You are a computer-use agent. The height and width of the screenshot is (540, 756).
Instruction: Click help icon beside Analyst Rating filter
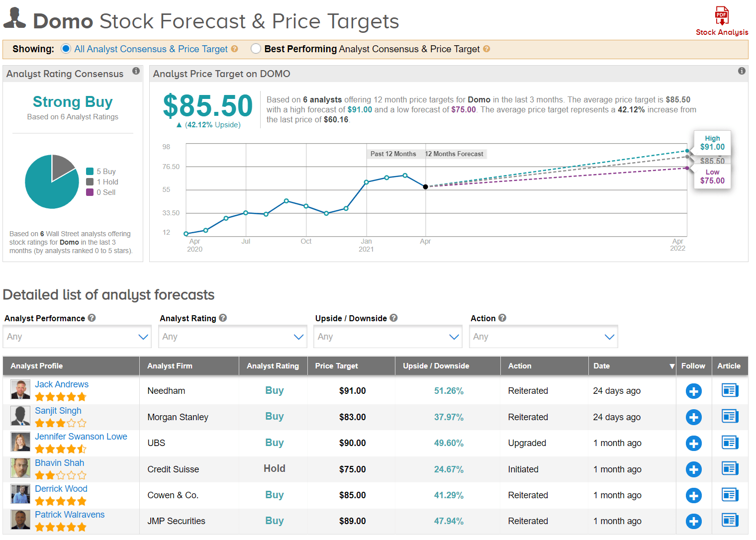pos(223,318)
